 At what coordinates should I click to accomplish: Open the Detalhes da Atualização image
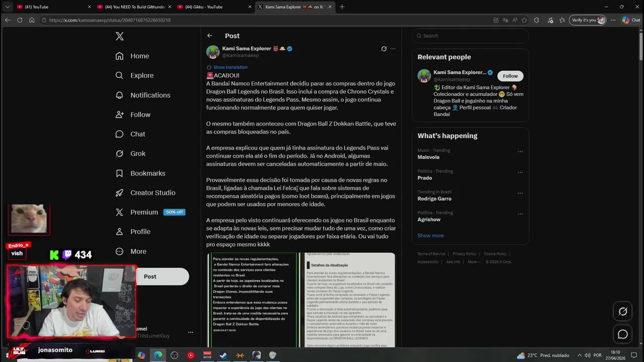pos(350,300)
